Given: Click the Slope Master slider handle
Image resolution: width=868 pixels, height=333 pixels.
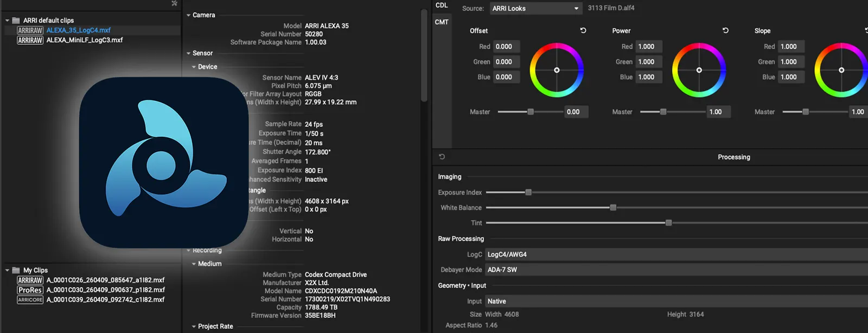Looking at the screenshot, I should click(806, 112).
